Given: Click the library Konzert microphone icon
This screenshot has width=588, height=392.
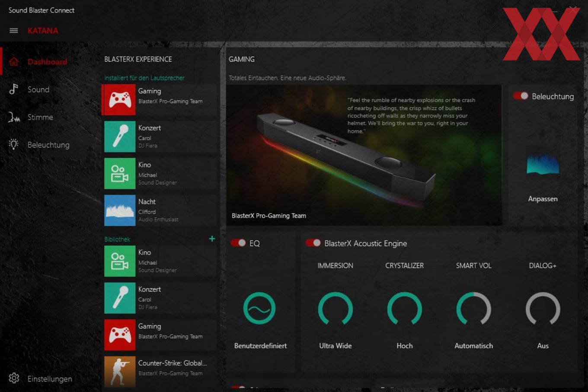Looking at the screenshot, I should coord(120,298).
